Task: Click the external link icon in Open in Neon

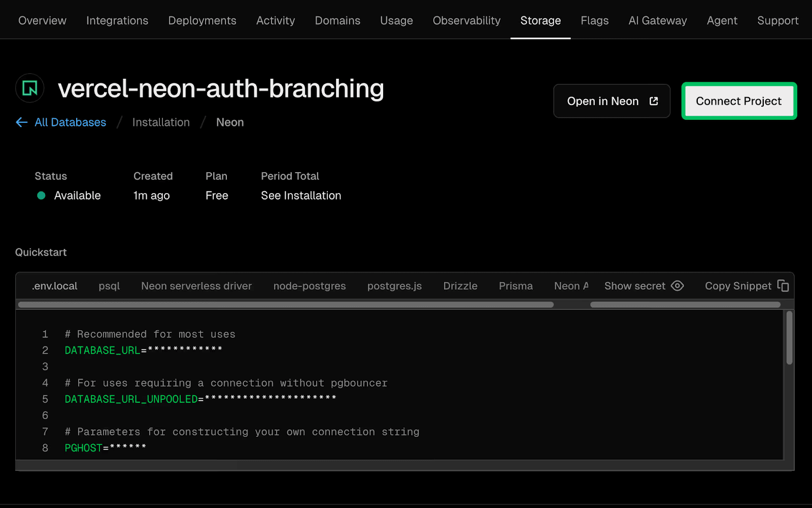Action: [654, 101]
